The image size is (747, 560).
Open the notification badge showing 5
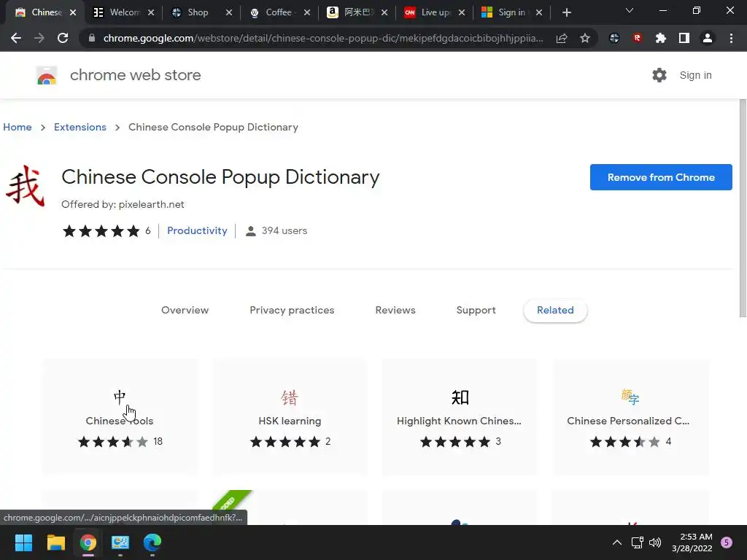[x=727, y=542]
